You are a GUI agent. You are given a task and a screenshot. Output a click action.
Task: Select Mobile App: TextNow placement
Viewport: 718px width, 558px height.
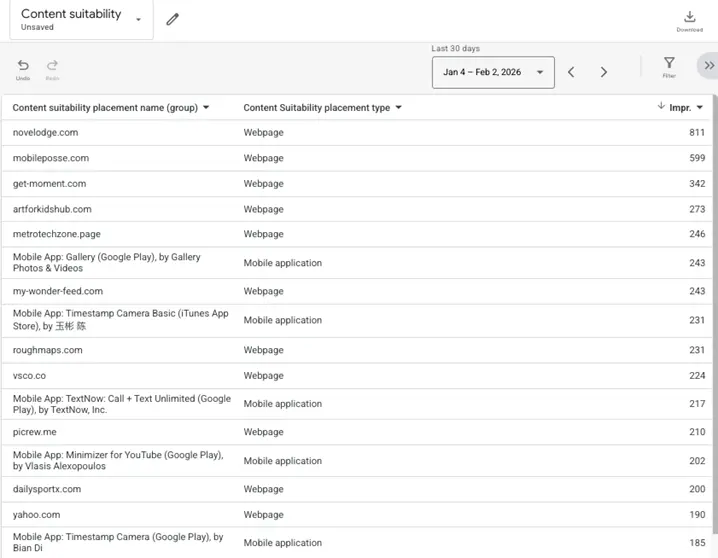click(x=122, y=404)
